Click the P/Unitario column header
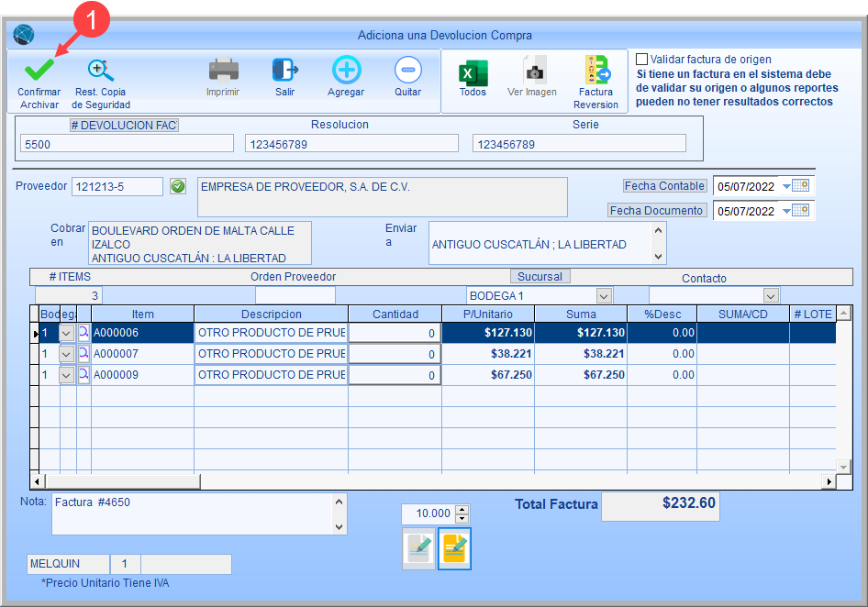 coord(488,314)
